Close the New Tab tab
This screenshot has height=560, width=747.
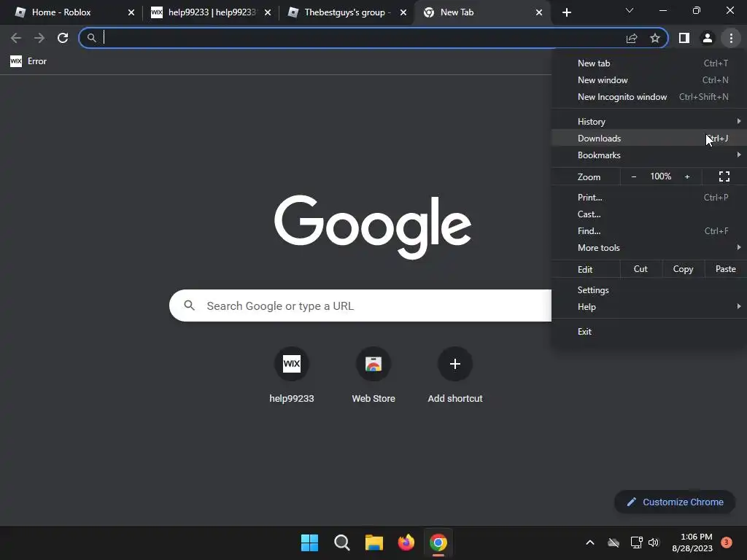tap(539, 12)
